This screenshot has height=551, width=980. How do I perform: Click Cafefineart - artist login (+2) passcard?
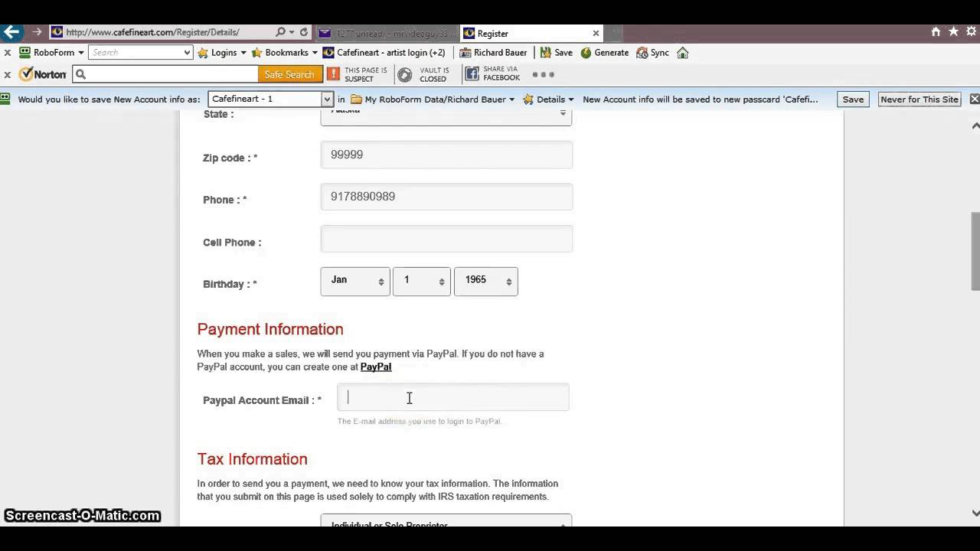(384, 53)
